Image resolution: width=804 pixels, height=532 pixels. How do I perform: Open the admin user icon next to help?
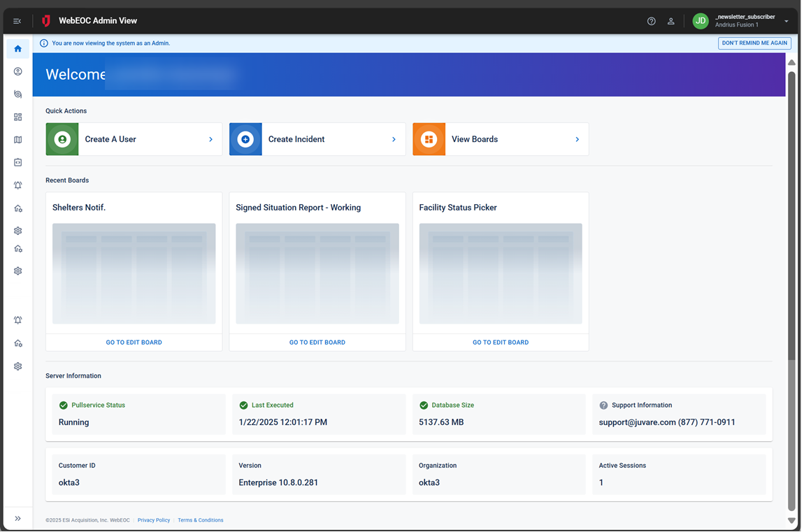click(x=671, y=21)
